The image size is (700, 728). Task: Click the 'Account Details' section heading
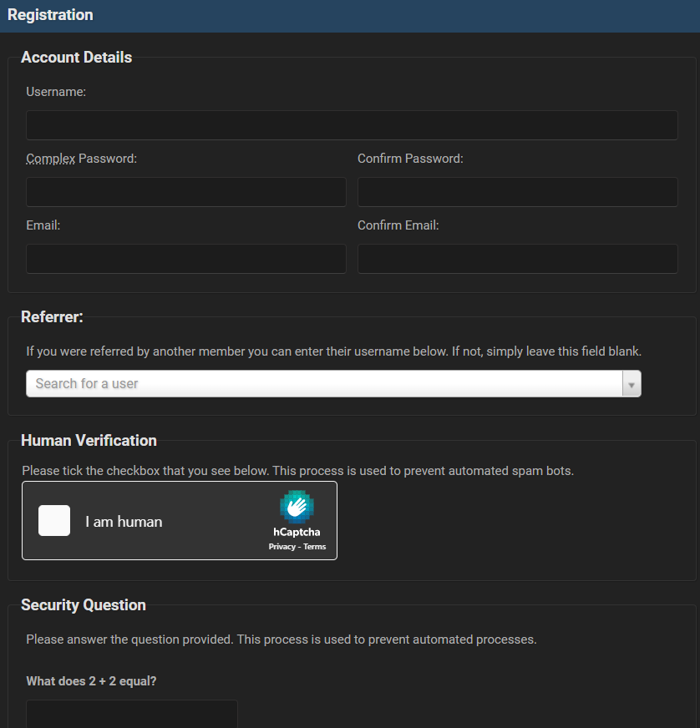(77, 57)
